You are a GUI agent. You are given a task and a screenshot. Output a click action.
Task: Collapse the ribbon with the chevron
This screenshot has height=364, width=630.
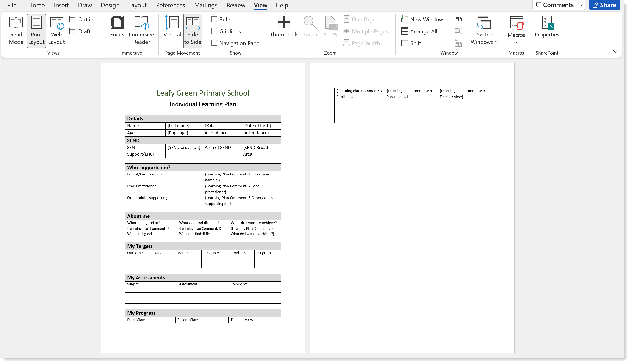[615, 51]
